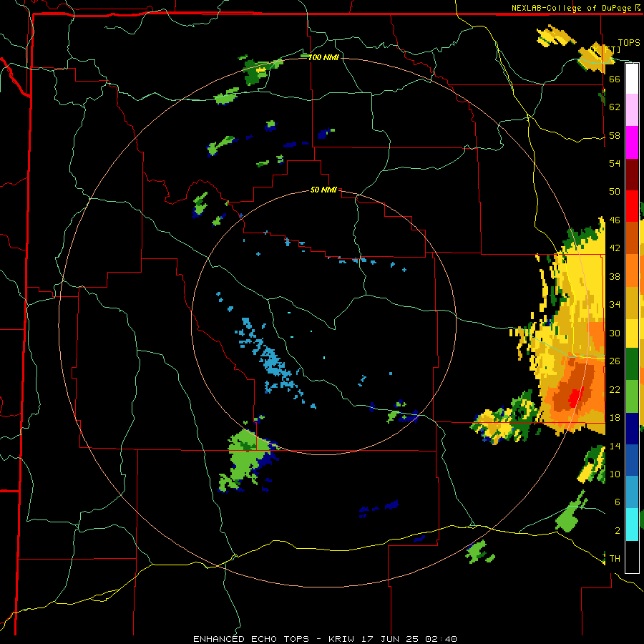Screen dimensions: 644x644
Task: Click the "TH" legend label
Action: click(615, 559)
